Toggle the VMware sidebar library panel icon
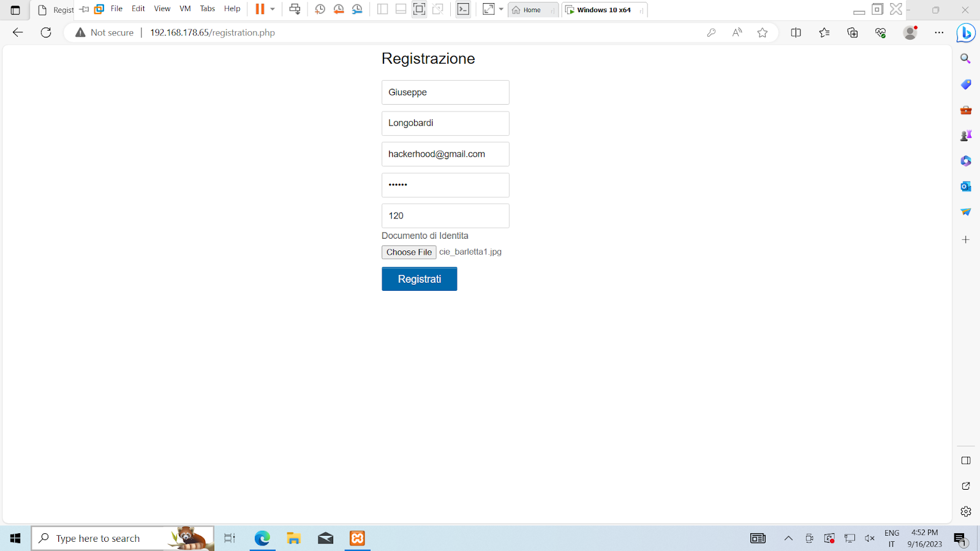Screen dimensions: 980x551 [x=383, y=9]
